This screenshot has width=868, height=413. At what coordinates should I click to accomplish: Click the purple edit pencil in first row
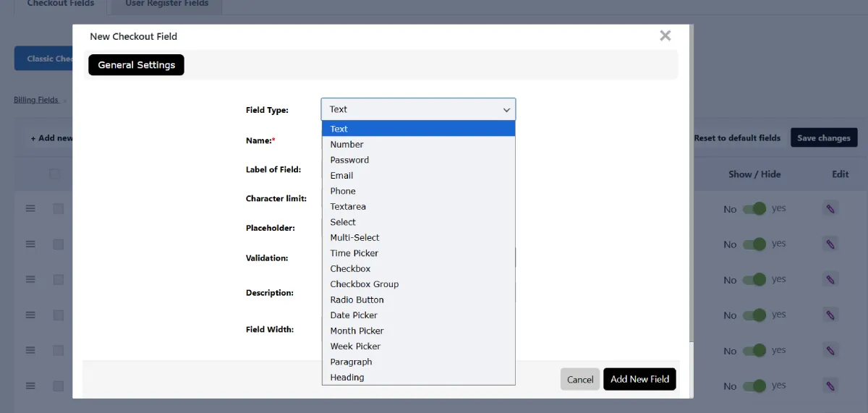(x=830, y=208)
